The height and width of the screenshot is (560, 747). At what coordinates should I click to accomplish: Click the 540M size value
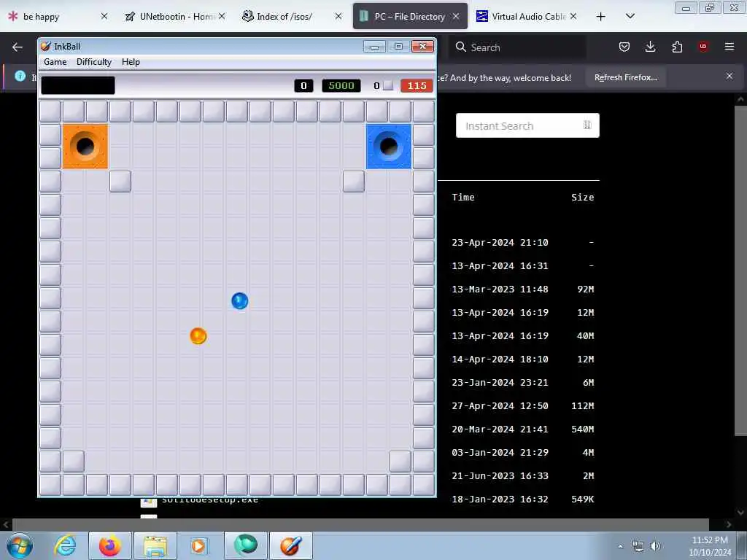(583, 429)
